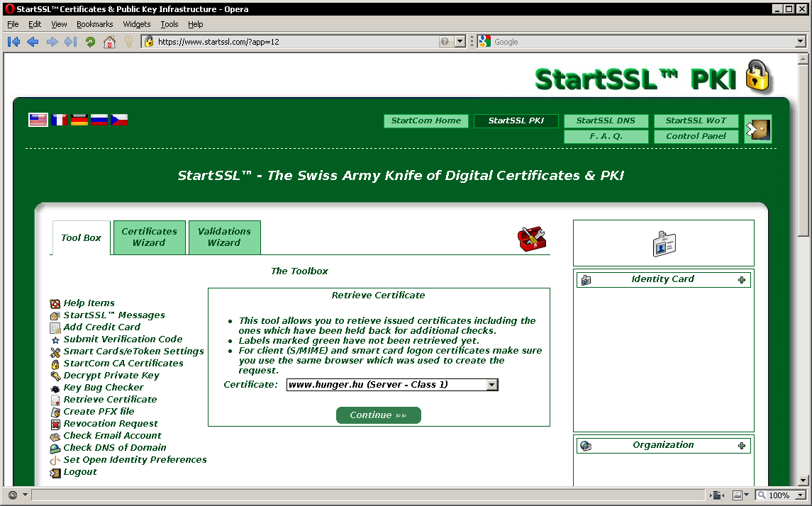Open the search engine dropdown arrow
This screenshot has width=812, height=506.
tap(800, 41)
